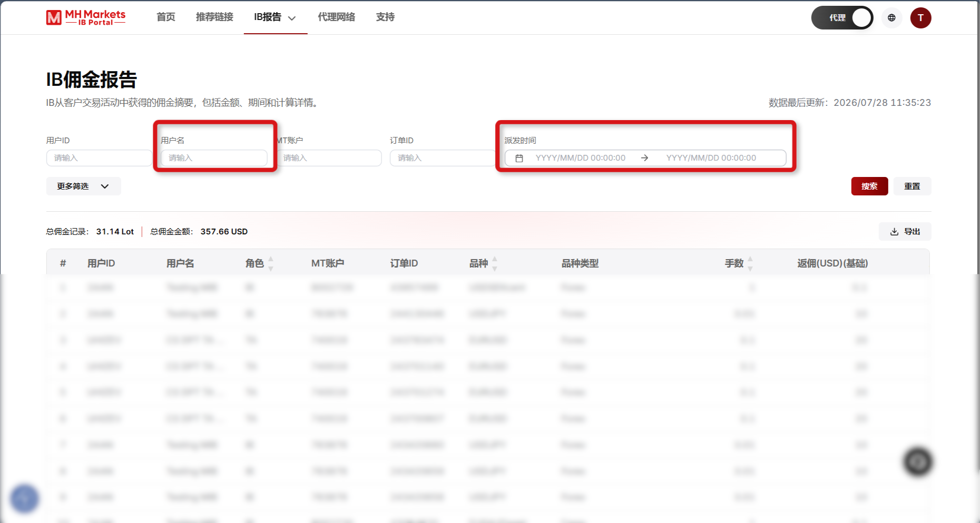980x523 pixels.
Task: Click the calendar icon in date range field
Action: click(x=519, y=158)
